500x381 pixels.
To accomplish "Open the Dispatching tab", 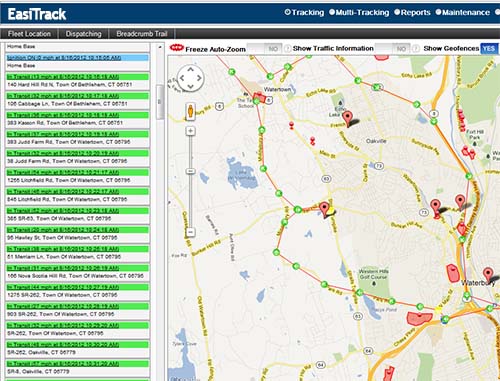I will click(83, 34).
